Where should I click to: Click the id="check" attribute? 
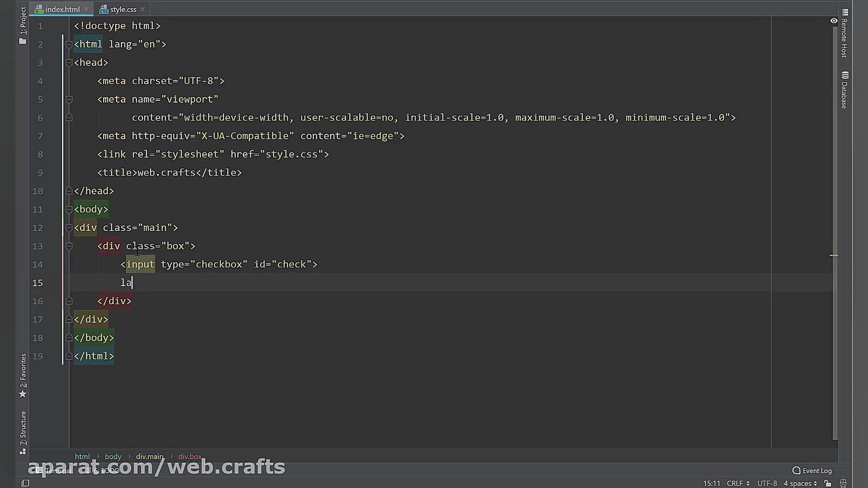283,264
